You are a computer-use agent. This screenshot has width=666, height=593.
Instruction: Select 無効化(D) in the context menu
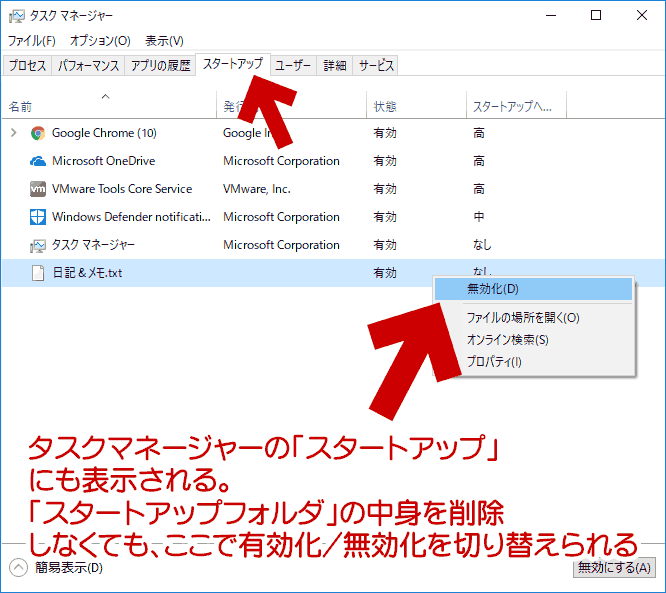(x=493, y=289)
